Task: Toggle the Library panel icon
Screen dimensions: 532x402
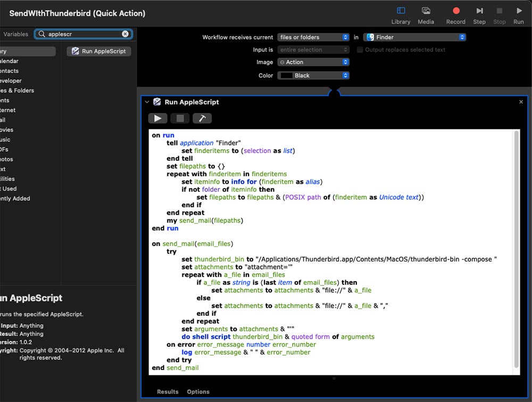Action: click(401, 11)
